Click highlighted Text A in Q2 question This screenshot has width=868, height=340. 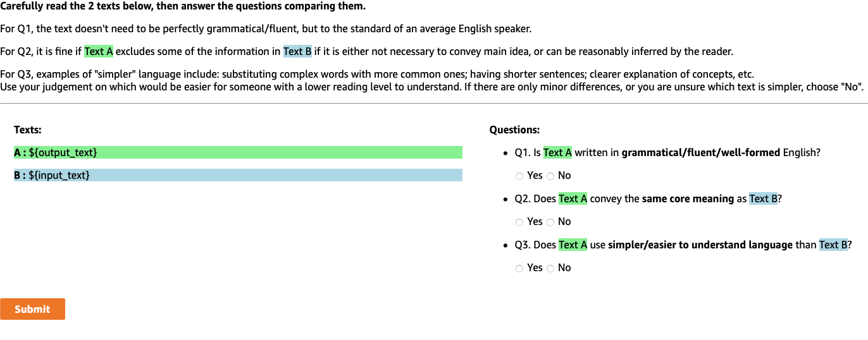(573, 198)
